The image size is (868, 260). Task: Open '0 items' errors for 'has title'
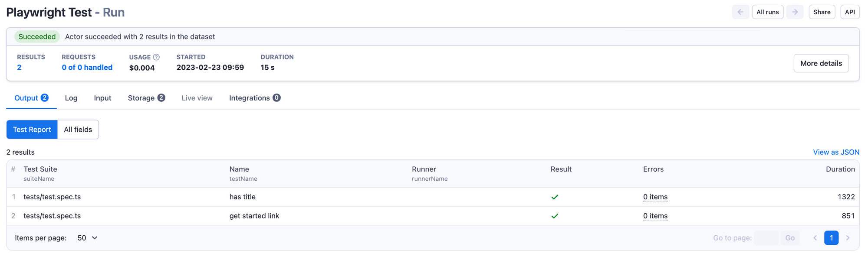[x=655, y=197]
